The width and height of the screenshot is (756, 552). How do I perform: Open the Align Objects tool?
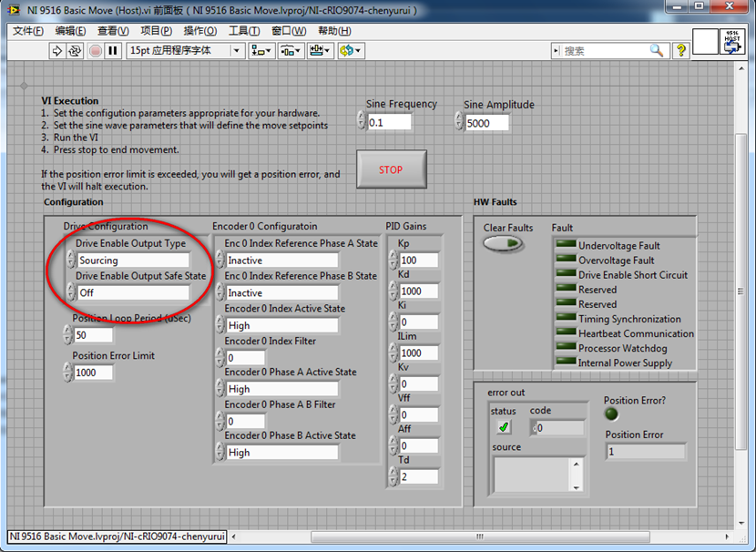261,51
